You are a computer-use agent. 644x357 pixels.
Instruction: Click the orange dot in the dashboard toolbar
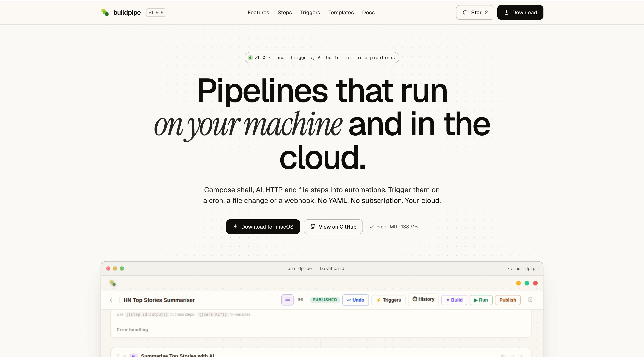[x=519, y=283]
